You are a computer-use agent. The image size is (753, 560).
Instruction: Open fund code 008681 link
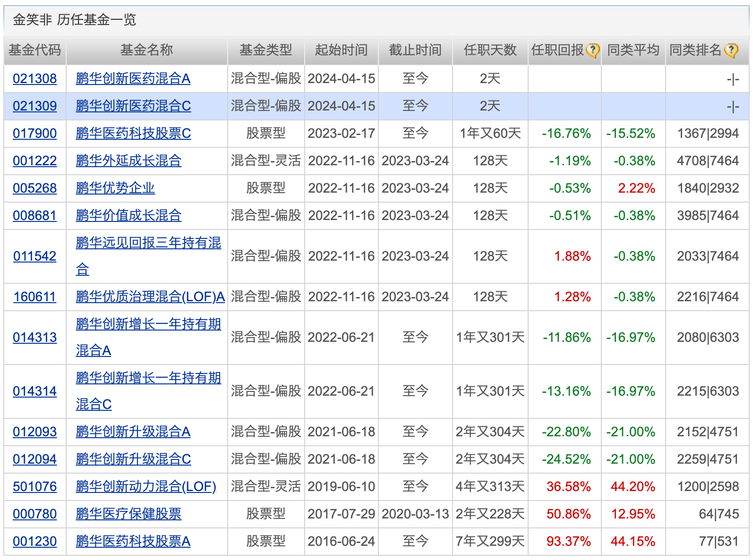(35, 215)
